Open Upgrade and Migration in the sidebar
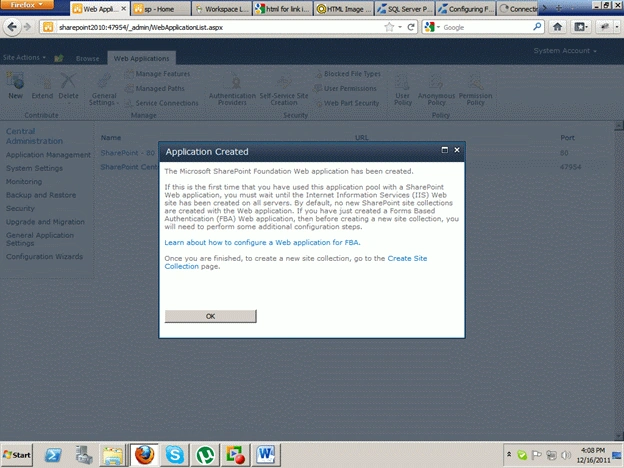 pos(45,222)
